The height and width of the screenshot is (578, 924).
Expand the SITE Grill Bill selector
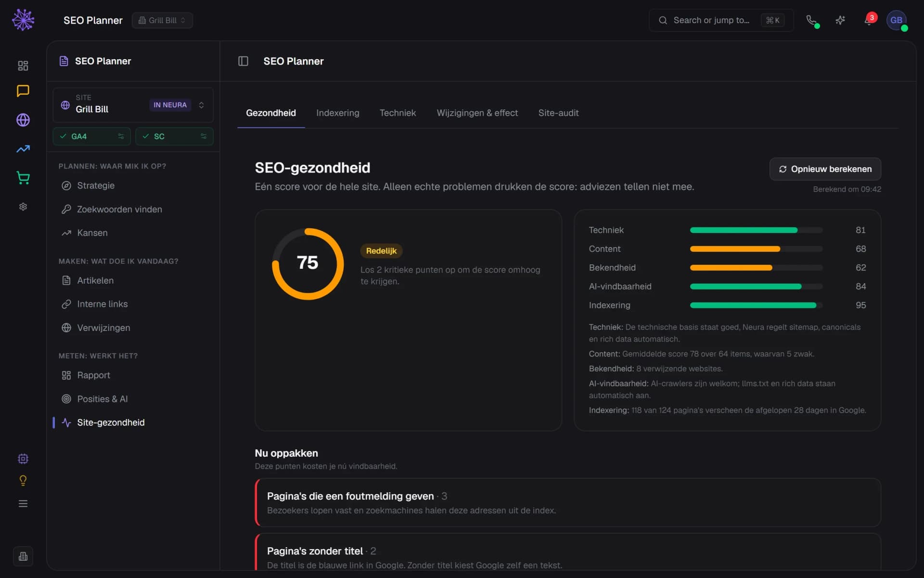pos(133,105)
